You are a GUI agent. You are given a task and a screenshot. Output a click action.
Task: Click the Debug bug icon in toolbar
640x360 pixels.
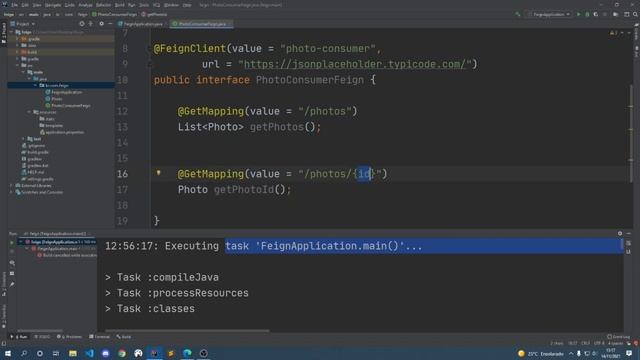587,14
